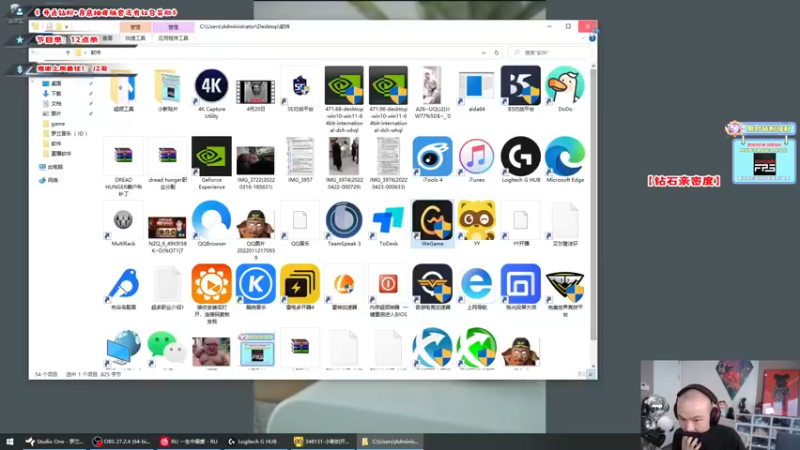Click the file list vertical scrollbar
Image resolution: width=800 pixels, height=450 pixels.
point(593,204)
